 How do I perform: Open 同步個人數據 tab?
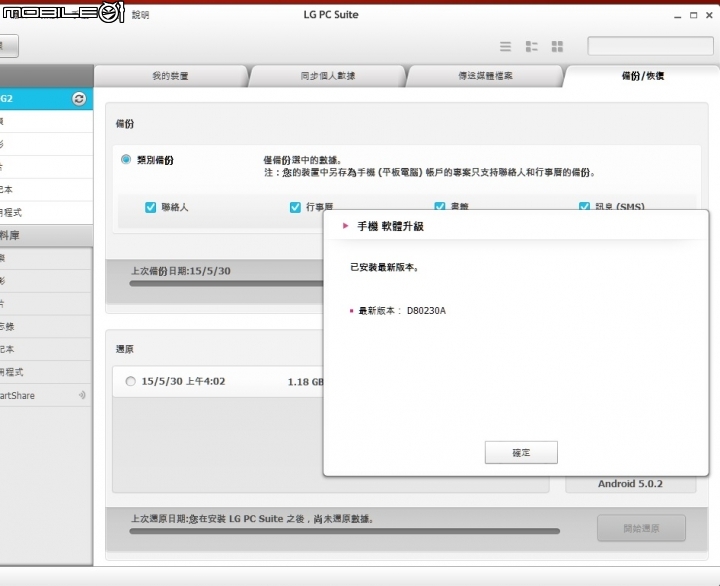pyautogui.click(x=327, y=76)
